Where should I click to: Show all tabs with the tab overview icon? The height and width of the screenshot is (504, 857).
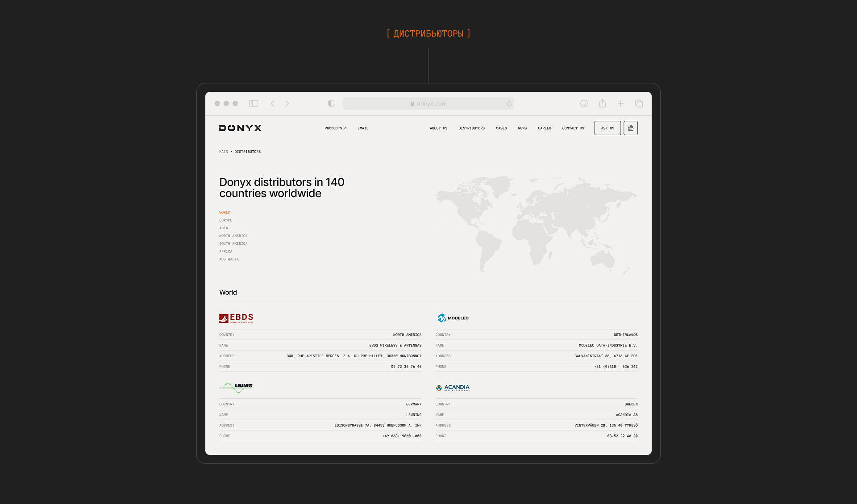(x=639, y=103)
